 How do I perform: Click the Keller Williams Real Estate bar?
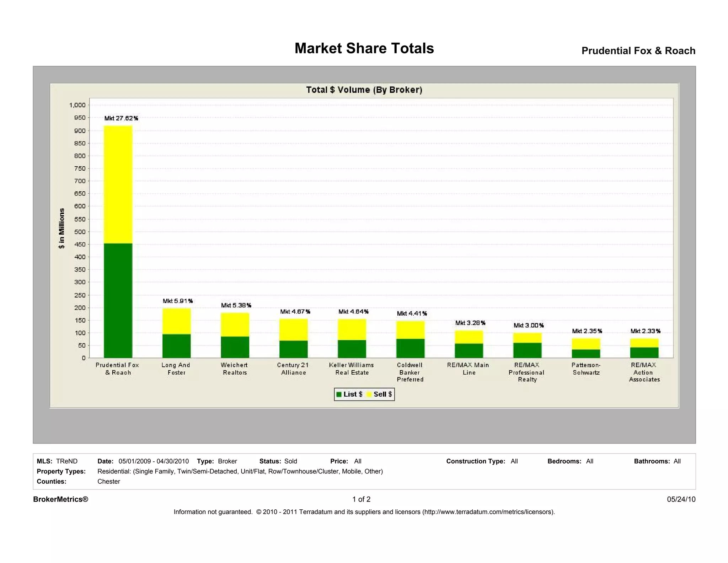[352, 338]
